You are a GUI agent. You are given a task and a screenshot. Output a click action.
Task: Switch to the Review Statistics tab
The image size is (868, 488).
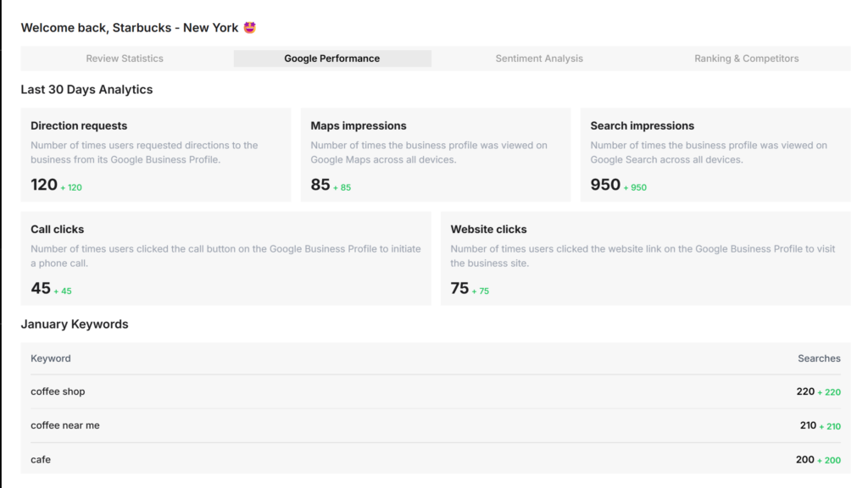(x=125, y=58)
